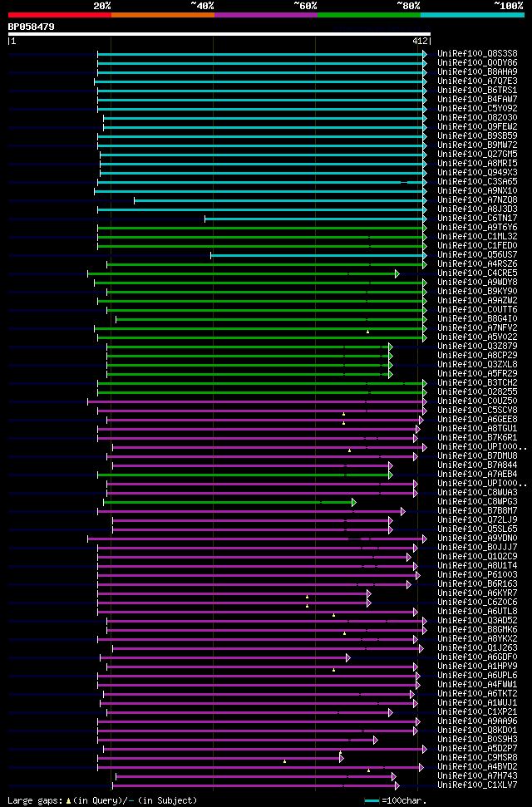Click the UniRef100_B7K6R1 label
This screenshot has height=807, width=532.
[x=477, y=438]
